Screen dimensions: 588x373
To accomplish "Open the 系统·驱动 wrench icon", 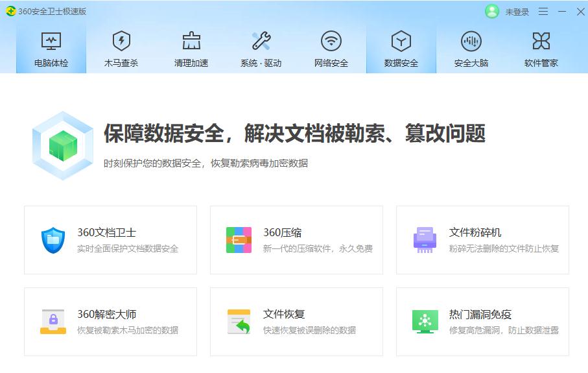I will point(261,40).
